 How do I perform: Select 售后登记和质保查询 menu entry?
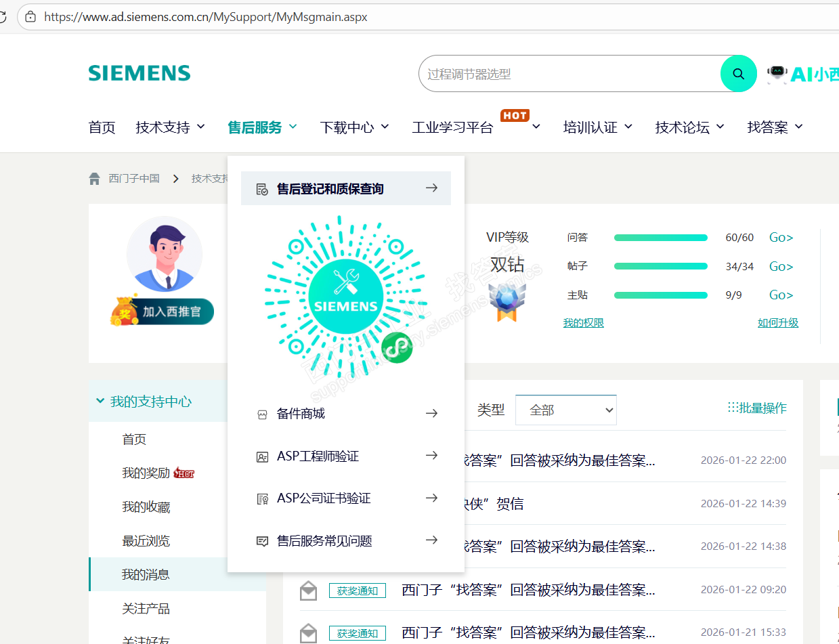pos(346,188)
